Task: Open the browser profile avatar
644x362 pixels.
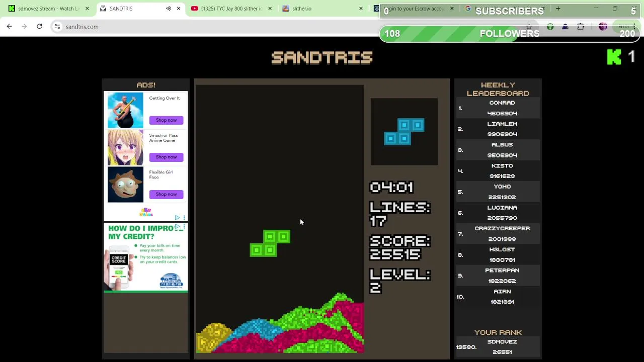Action: coord(603,27)
